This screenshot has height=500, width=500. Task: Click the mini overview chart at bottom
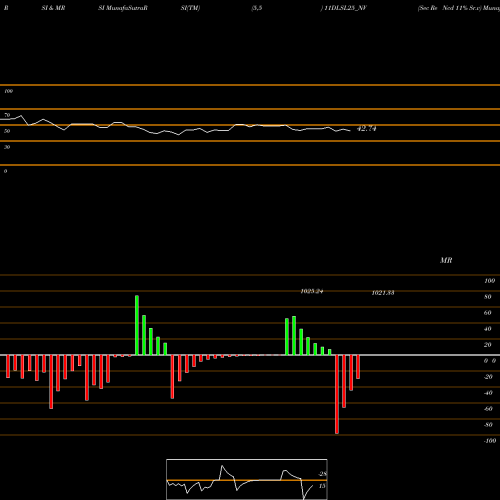pos(247,479)
